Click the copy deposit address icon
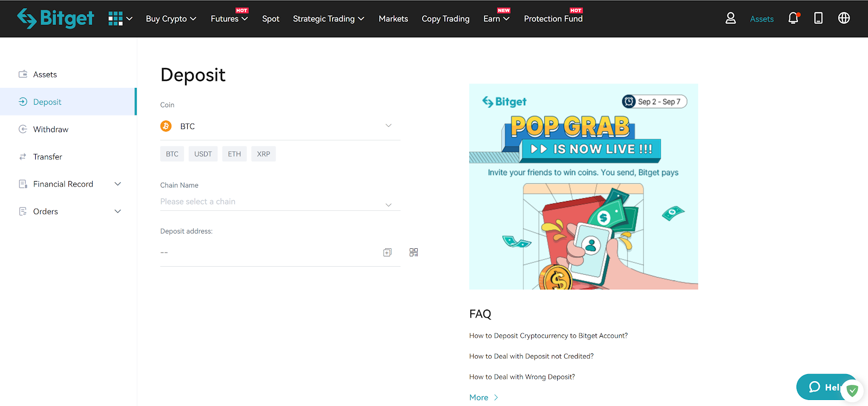Viewport: 868px width, 406px height. 387,253
